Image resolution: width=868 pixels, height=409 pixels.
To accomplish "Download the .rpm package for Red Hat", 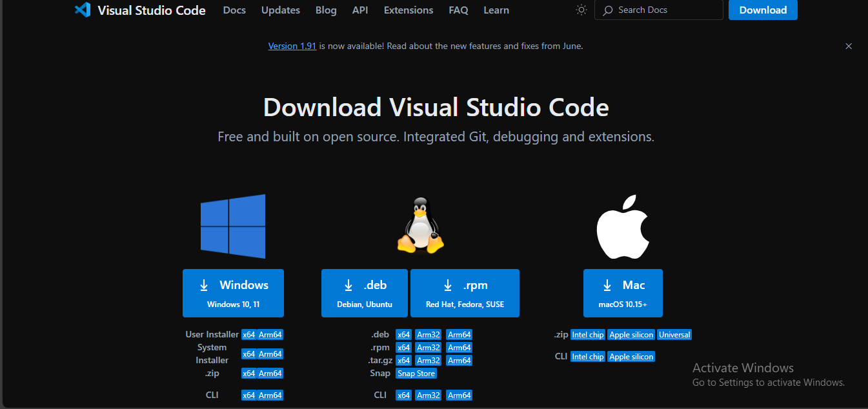I will (x=465, y=293).
